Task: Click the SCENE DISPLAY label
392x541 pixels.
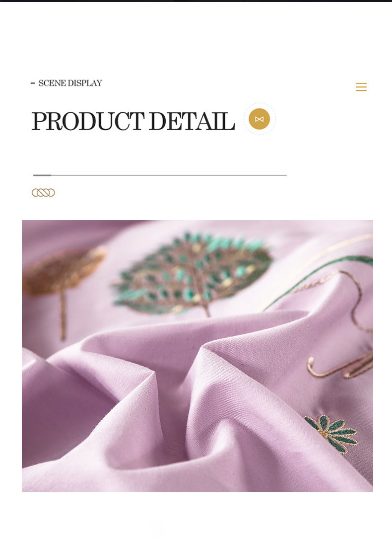Action: (70, 83)
